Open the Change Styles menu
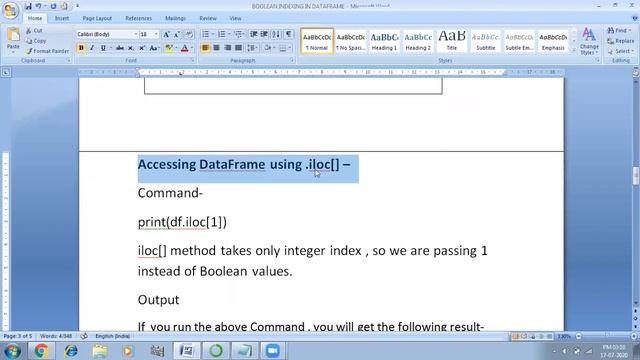 pyautogui.click(x=589, y=41)
